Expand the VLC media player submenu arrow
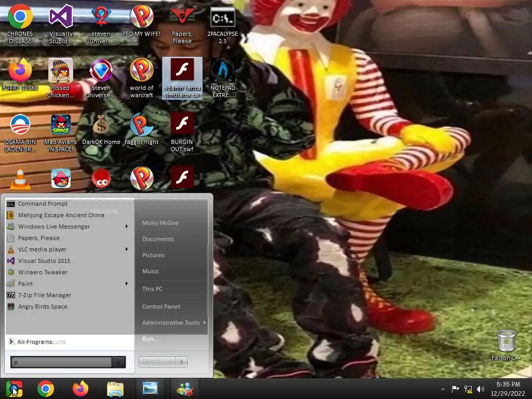Screen dimensions: 532x399 (x=127, y=249)
